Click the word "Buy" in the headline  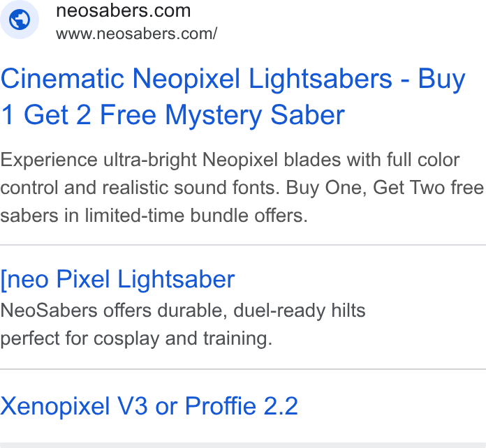click(x=442, y=80)
